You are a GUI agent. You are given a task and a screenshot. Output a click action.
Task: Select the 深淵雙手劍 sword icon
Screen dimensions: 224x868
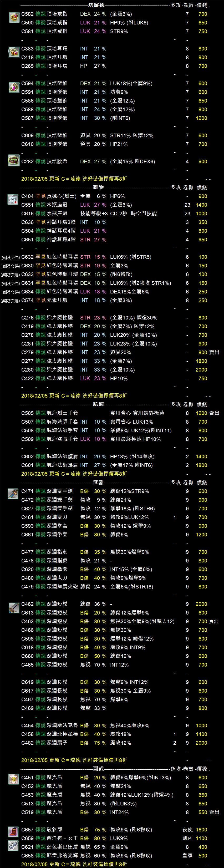tap(13, 494)
